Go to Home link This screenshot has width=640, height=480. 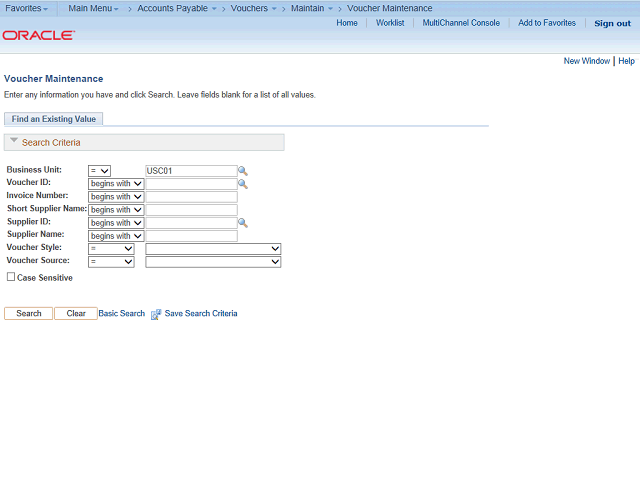pos(347,23)
